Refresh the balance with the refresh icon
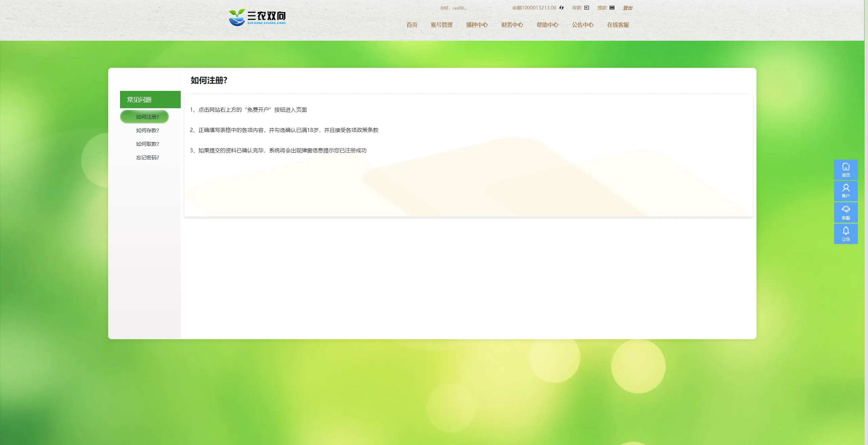This screenshot has width=868, height=445. pos(561,8)
